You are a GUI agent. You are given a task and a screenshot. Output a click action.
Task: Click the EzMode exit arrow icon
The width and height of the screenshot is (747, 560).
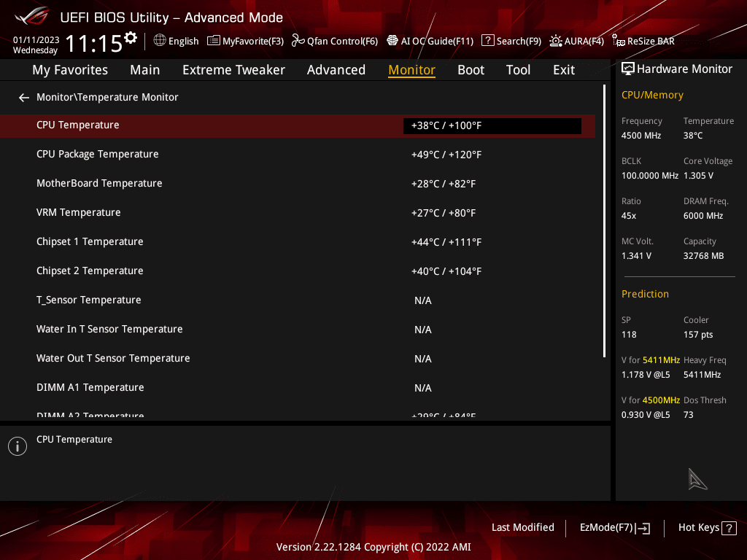(643, 528)
